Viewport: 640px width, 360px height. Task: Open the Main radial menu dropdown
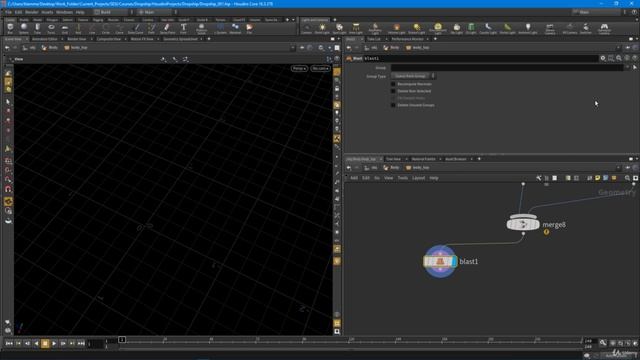pos(158,12)
